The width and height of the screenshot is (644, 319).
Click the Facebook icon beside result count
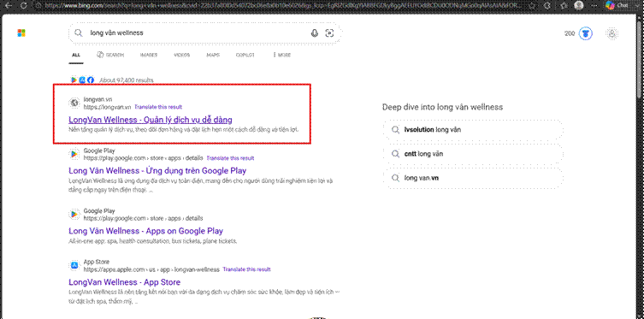click(91, 80)
